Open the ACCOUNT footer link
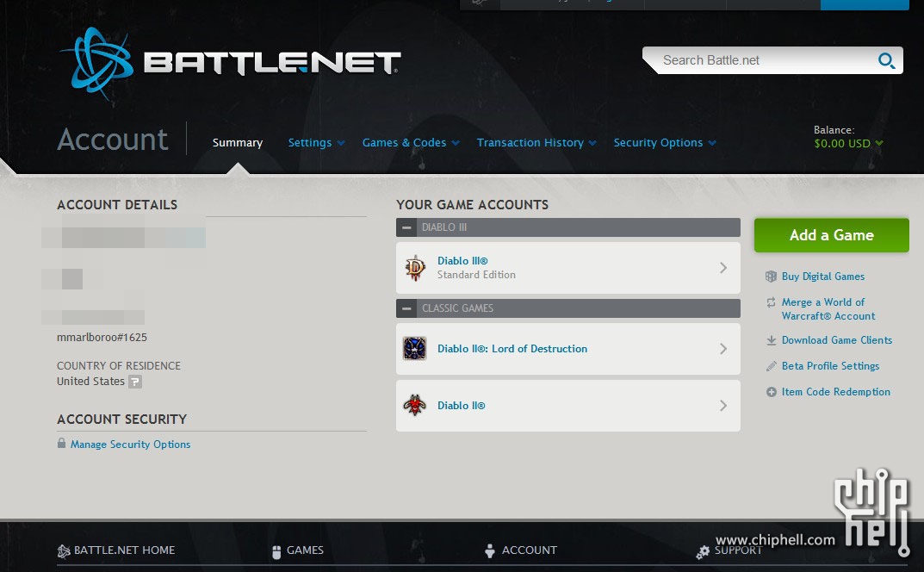Image resolution: width=924 pixels, height=572 pixels. click(x=530, y=550)
